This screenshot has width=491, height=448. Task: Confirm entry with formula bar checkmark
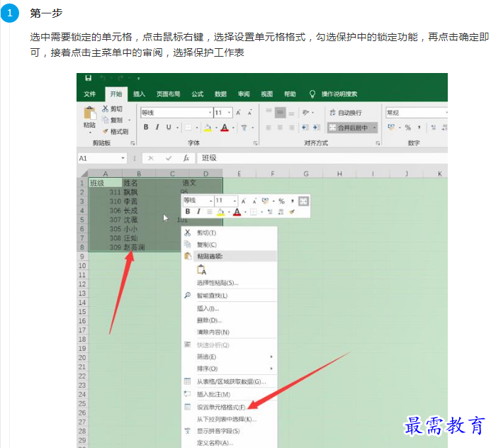(169, 158)
